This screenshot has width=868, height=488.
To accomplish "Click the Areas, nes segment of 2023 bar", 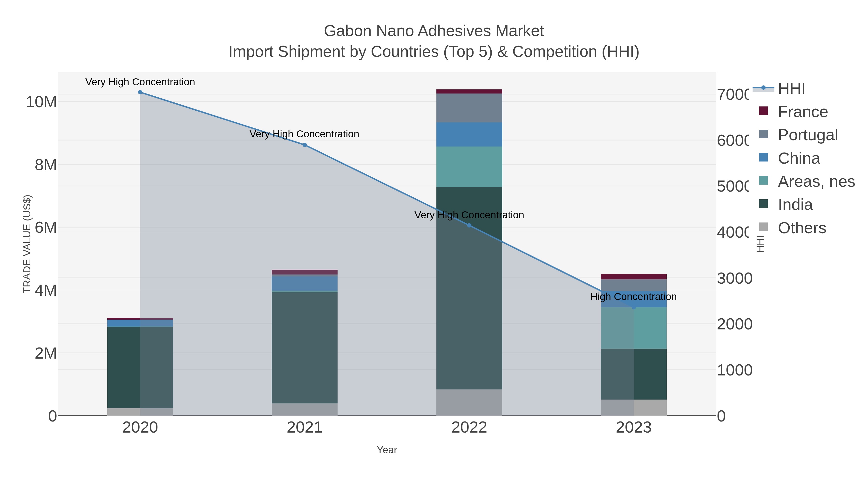I will pos(634,328).
